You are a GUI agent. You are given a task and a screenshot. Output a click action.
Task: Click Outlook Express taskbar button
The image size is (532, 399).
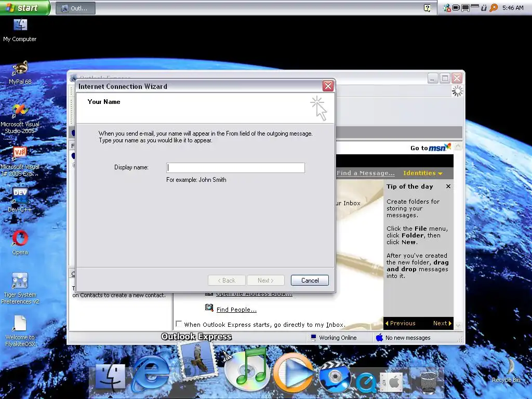[x=75, y=8]
